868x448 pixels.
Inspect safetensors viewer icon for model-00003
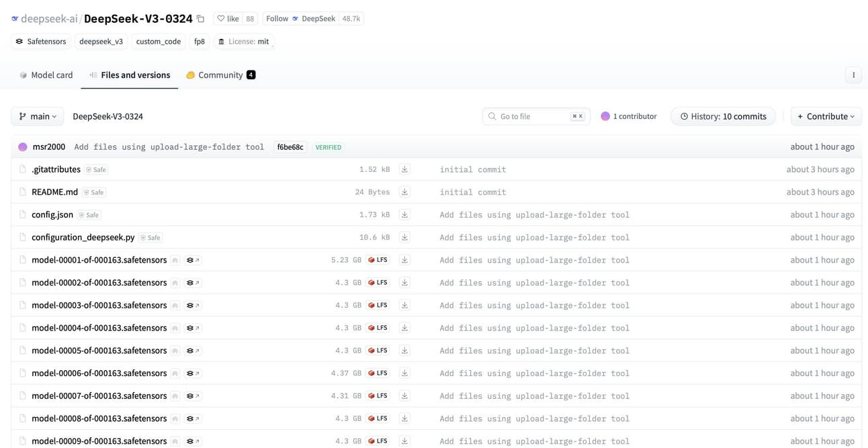tap(193, 306)
